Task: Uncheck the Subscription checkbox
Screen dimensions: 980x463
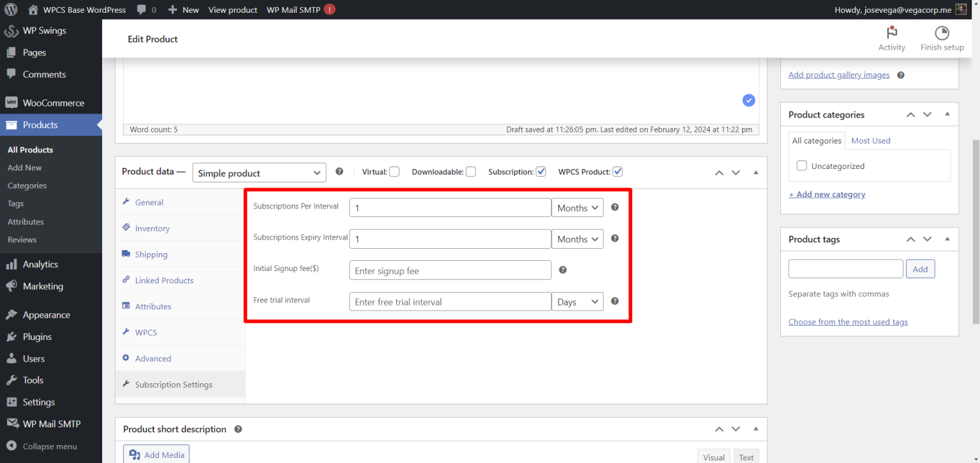Action: click(x=540, y=171)
